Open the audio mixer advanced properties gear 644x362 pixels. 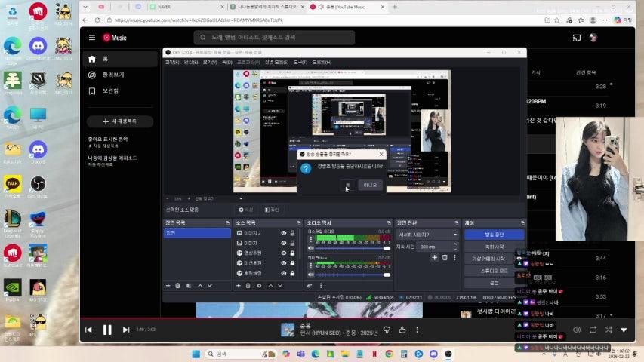pyautogui.click(x=310, y=285)
